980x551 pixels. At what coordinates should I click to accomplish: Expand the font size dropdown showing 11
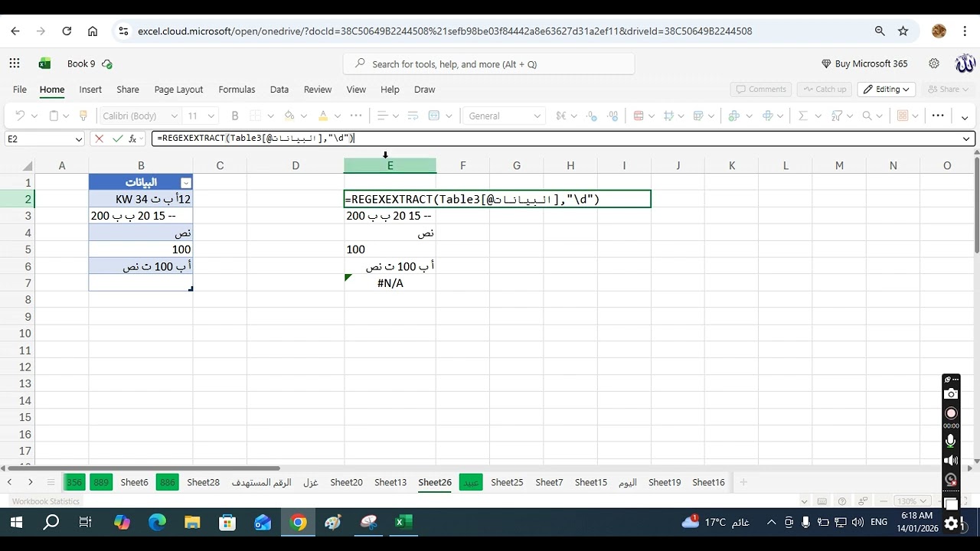(x=211, y=116)
